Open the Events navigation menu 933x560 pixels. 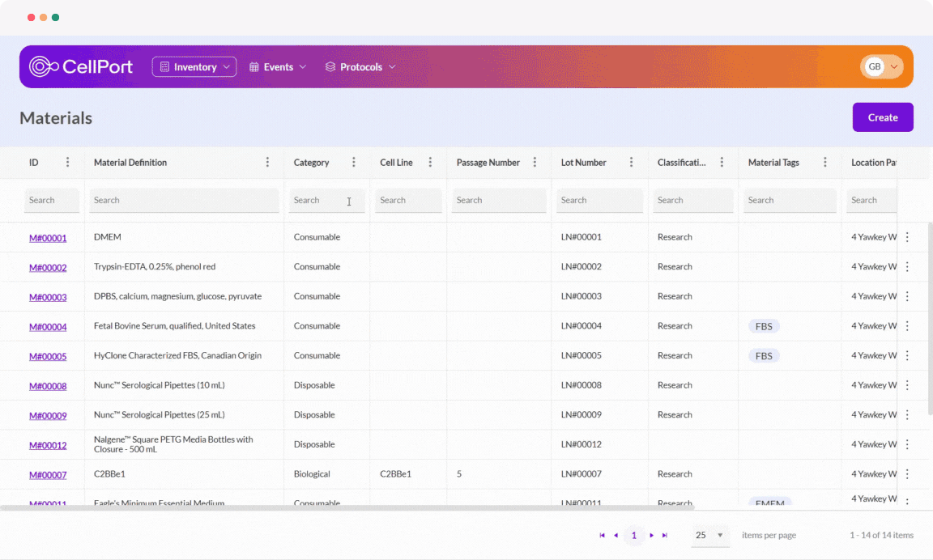tap(278, 67)
